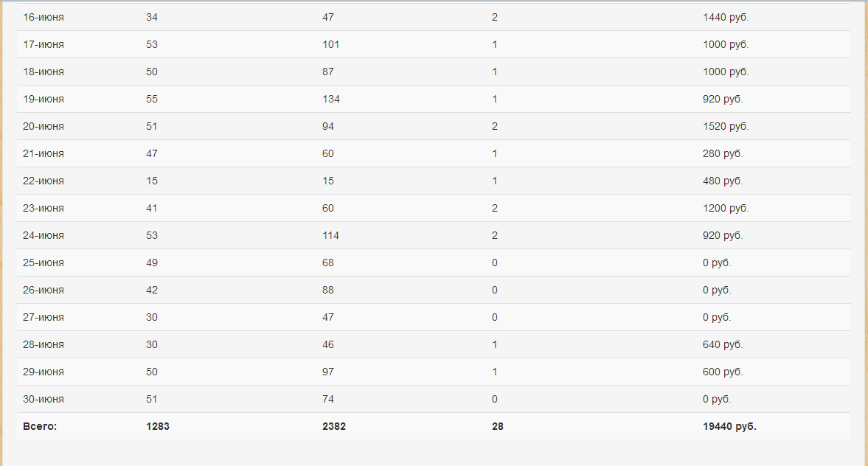Viewport: 868px width, 466px height.
Task: Click the 19440 руб. grand total
Action: point(729,426)
